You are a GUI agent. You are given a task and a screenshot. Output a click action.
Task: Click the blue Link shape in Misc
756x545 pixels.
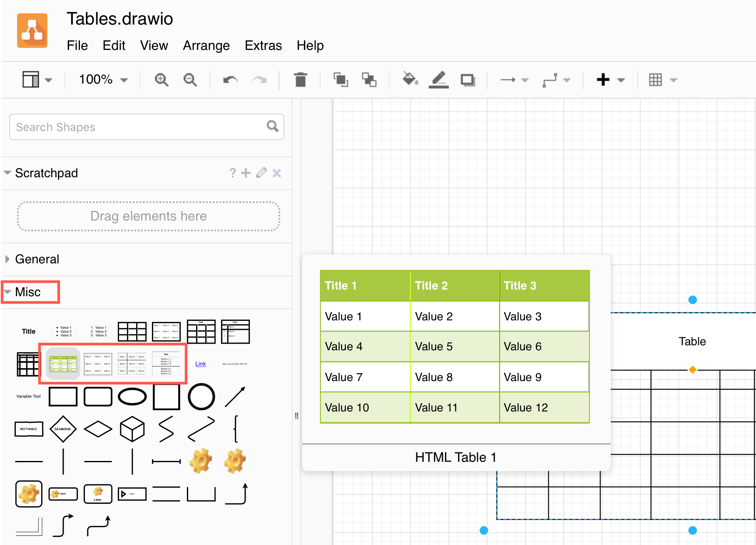(x=200, y=364)
